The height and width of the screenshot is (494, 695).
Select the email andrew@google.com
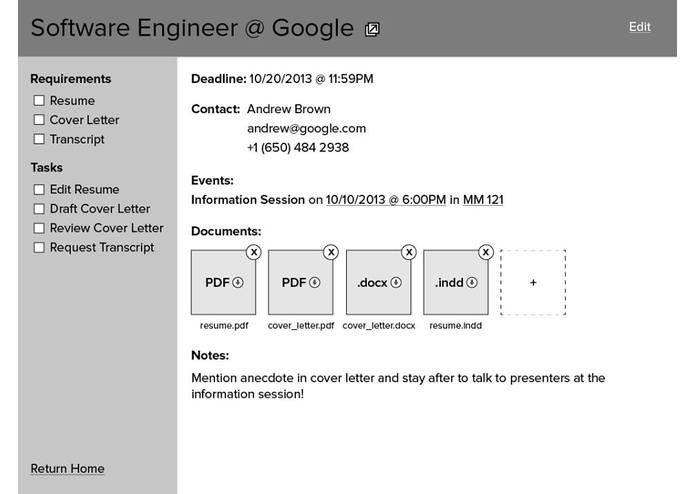coord(306,128)
